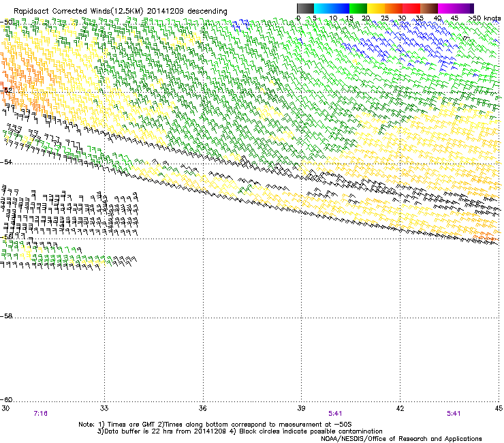Click the '-52' latitude axis label
Image resolution: width=504 pixels, height=443 pixels.
[x=6, y=91]
